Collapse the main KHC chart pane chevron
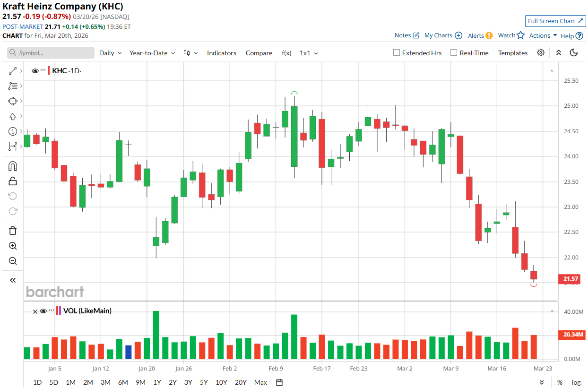The image size is (588, 388). pos(552,71)
